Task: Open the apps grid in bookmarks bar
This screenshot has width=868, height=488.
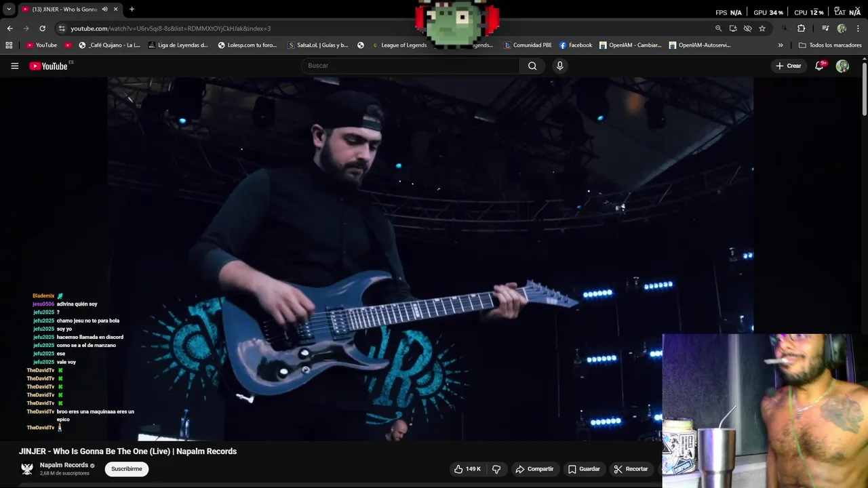Action: (9, 45)
